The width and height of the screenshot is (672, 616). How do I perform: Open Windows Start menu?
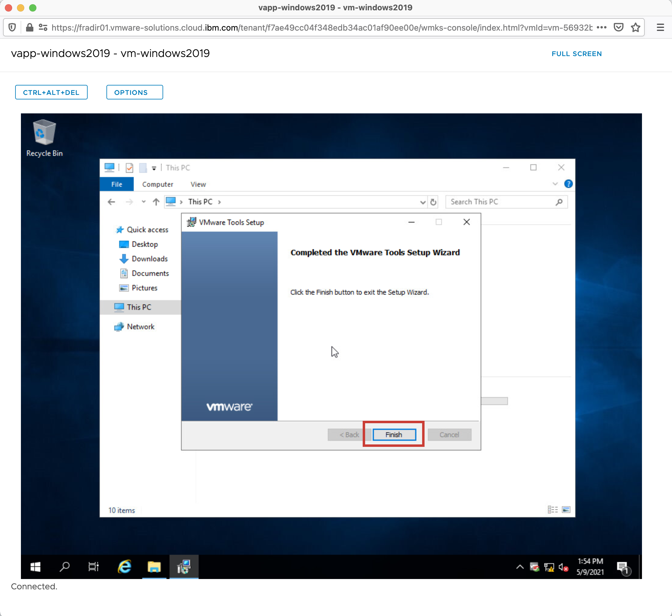pyautogui.click(x=35, y=567)
